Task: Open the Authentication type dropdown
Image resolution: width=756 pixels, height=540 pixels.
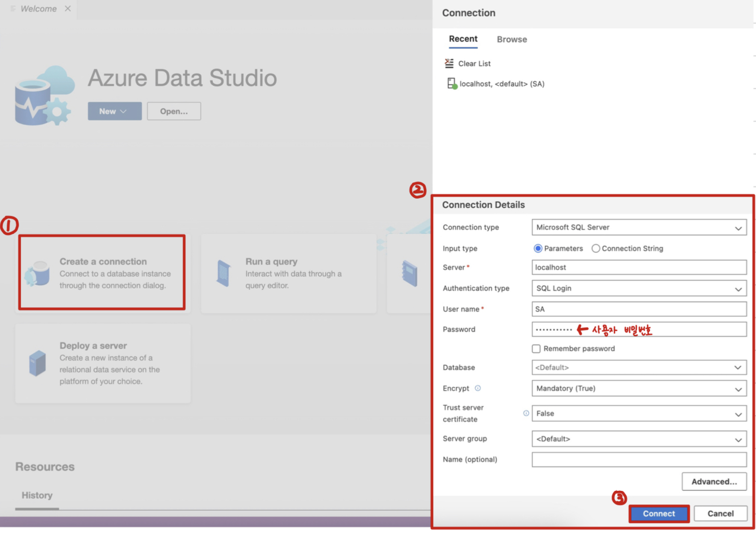Action: pos(639,289)
